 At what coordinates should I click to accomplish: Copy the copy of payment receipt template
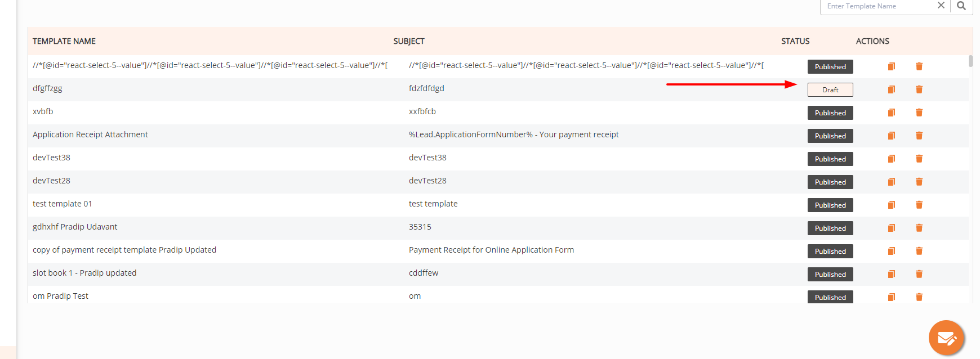[892, 251]
